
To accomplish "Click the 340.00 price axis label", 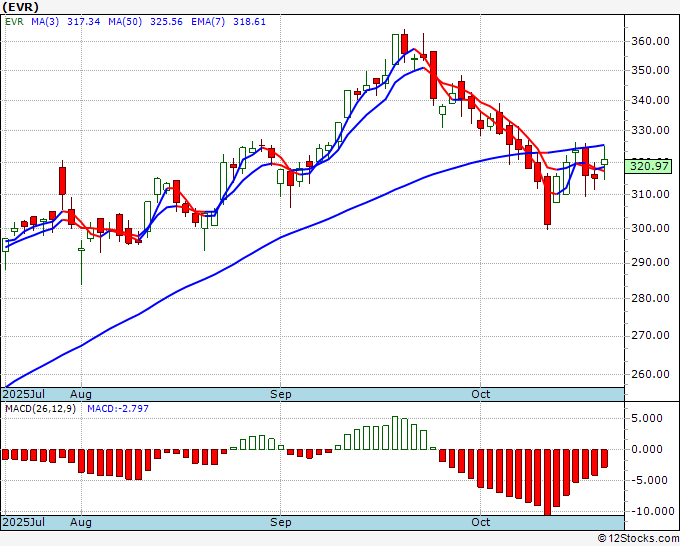I will click(x=651, y=100).
